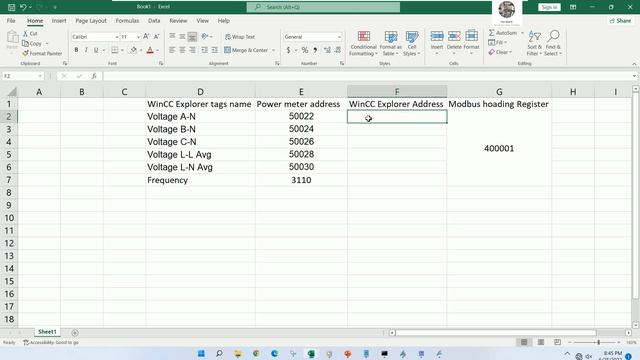
Task: Open Find & Select
Action: (x=553, y=43)
